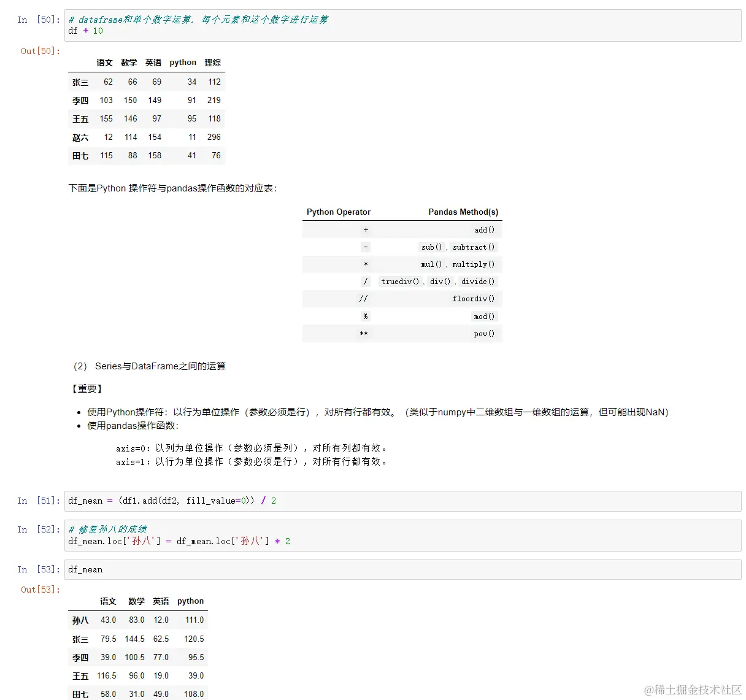Click value 155 in 王五 row
The height and width of the screenshot is (700, 746).
tap(106, 118)
